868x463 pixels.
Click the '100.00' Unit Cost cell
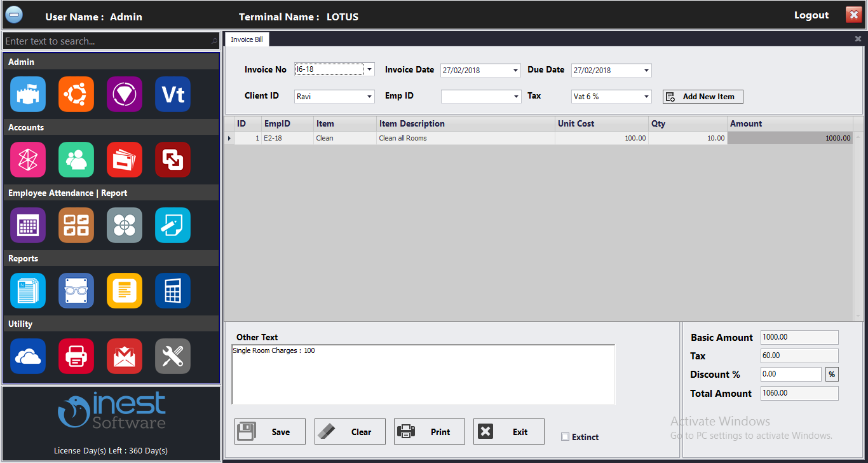[x=602, y=138]
